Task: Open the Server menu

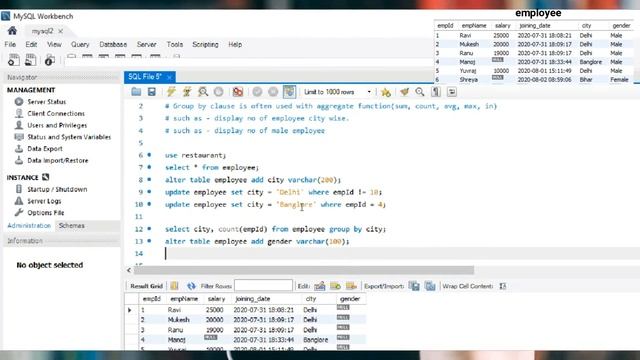Action: click(147, 44)
